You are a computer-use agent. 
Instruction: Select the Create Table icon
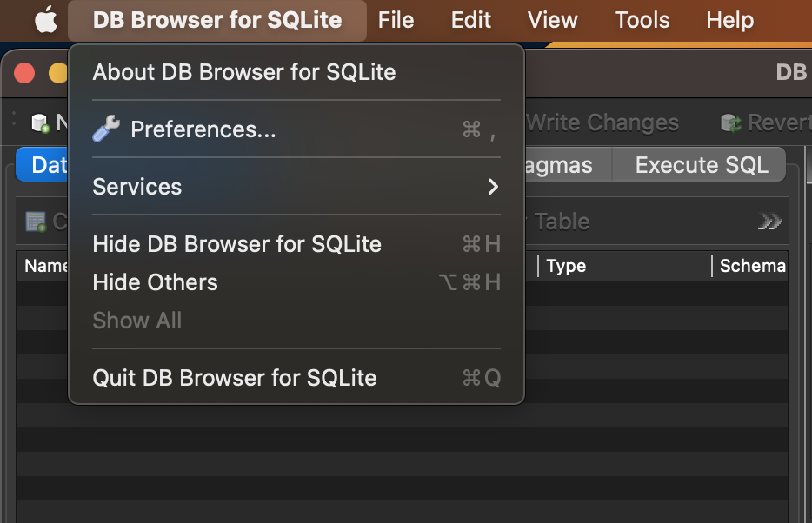coord(35,221)
